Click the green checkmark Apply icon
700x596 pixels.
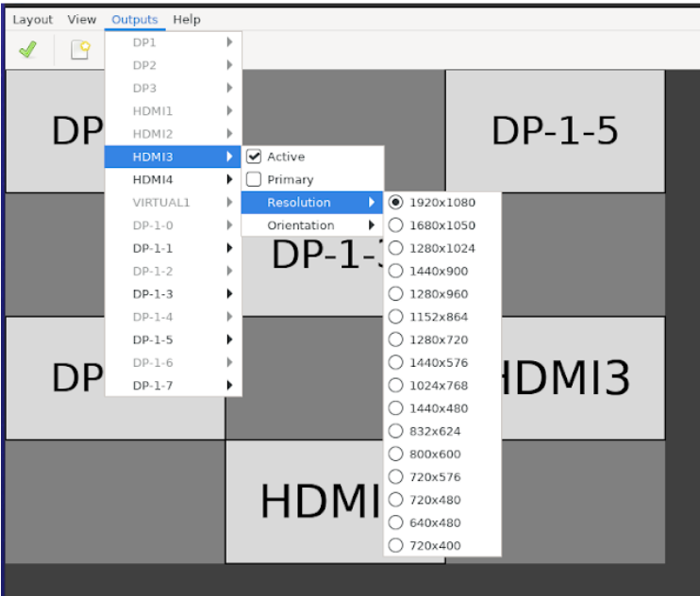click(x=27, y=50)
